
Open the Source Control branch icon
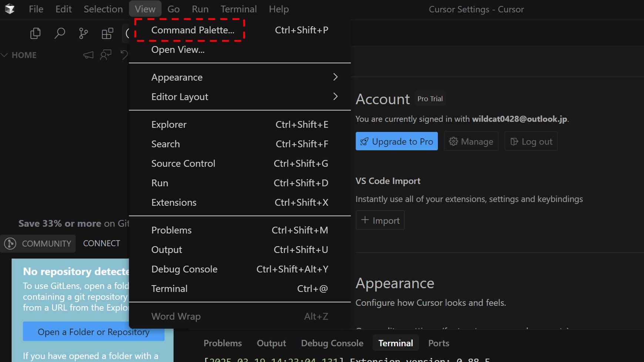[x=84, y=33]
